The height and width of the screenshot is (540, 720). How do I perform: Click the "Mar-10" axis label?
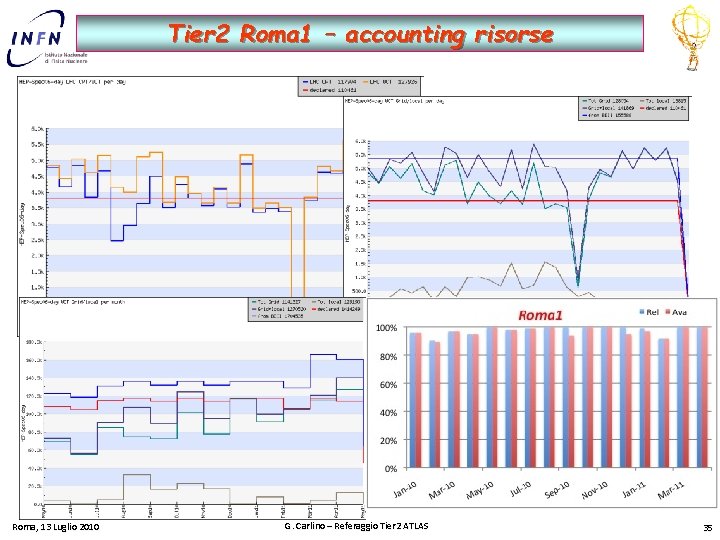click(x=442, y=490)
